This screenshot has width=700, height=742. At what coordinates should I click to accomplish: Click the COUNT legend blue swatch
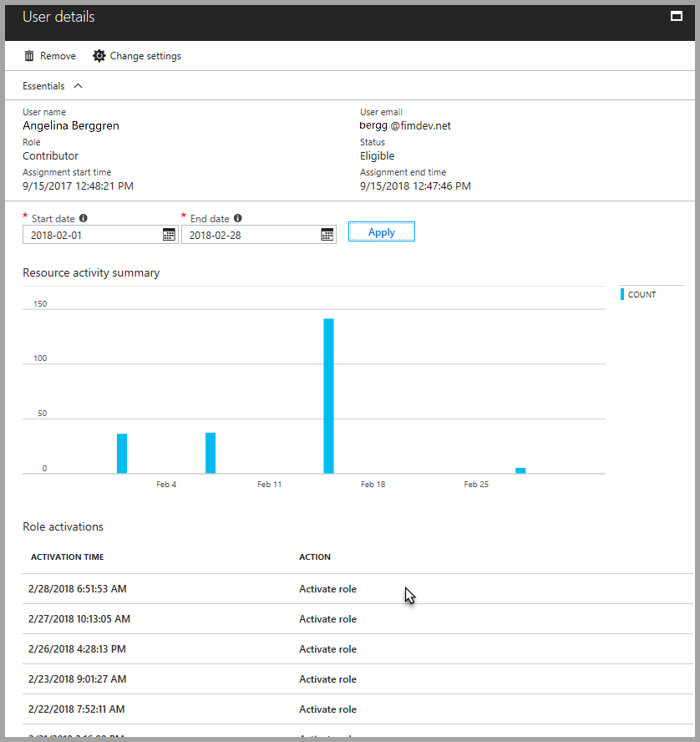click(x=622, y=294)
